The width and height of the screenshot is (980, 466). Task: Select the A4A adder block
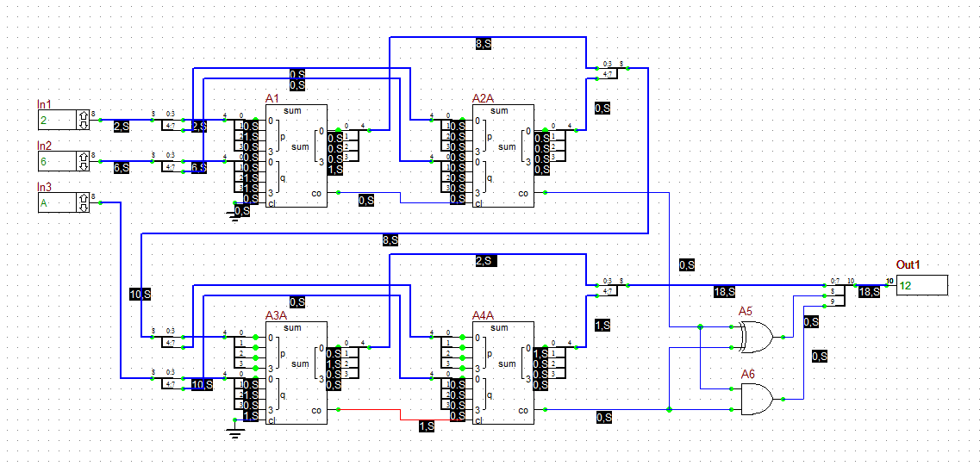point(503,373)
